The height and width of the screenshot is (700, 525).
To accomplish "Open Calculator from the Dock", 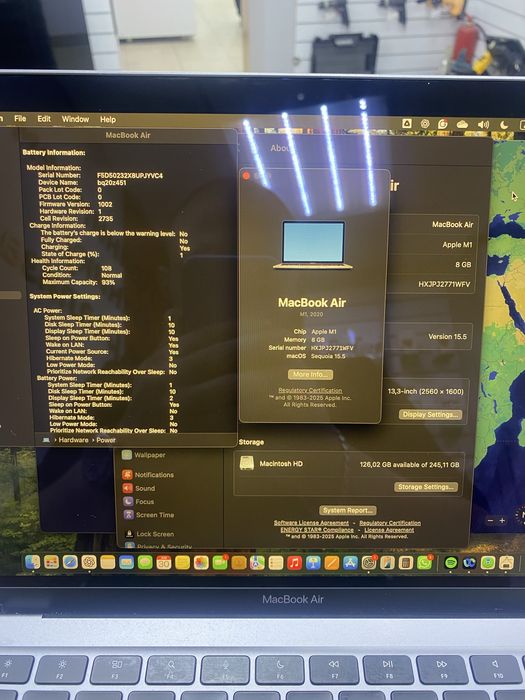I will [x=406, y=563].
